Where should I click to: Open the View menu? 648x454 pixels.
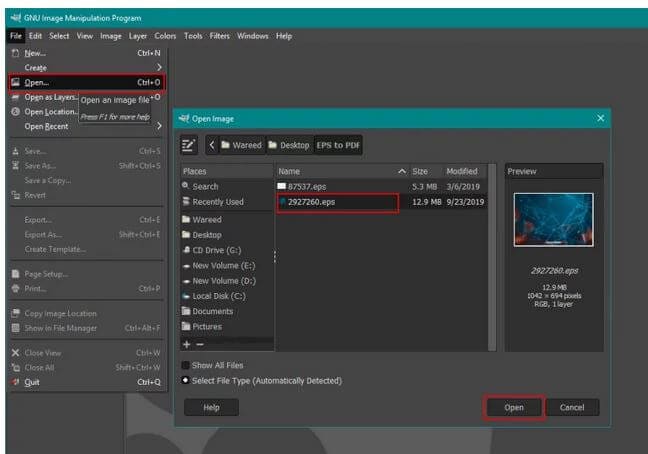click(x=85, y=36)
